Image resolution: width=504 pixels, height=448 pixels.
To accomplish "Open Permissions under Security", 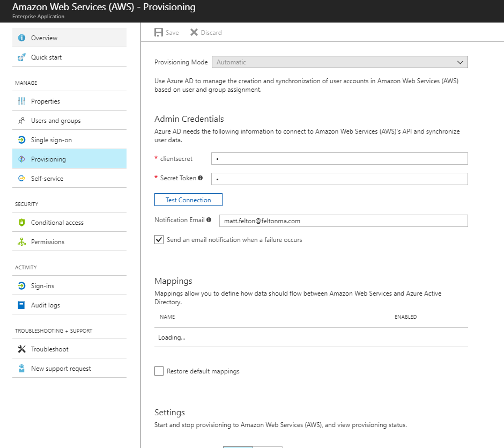I will point(69,242).
